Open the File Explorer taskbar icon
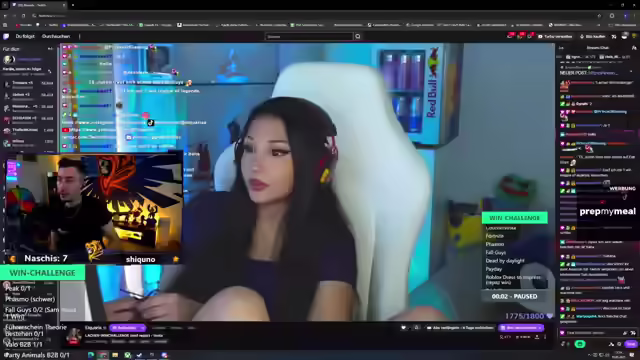Viewport: 640px width, 360px height. click(x=115, y=355)
